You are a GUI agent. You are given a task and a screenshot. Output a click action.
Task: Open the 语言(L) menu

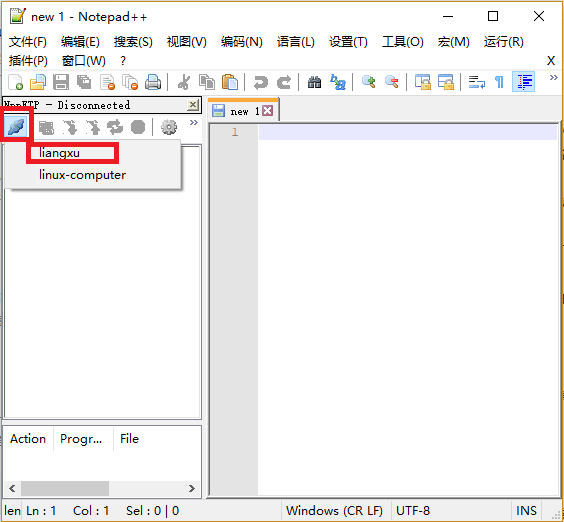(296, 42)
